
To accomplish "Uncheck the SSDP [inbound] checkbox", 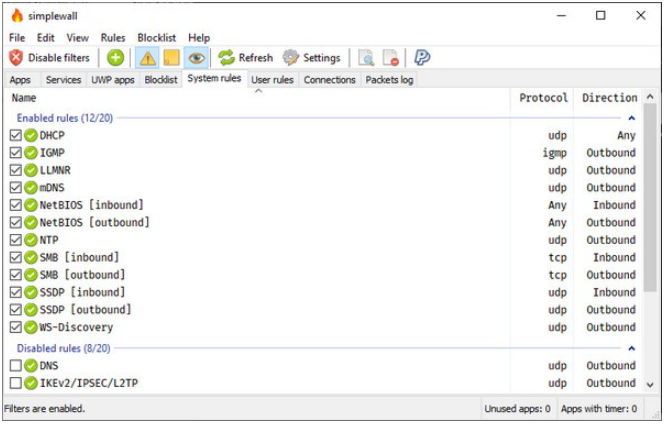I will click(x=16, y=293).
